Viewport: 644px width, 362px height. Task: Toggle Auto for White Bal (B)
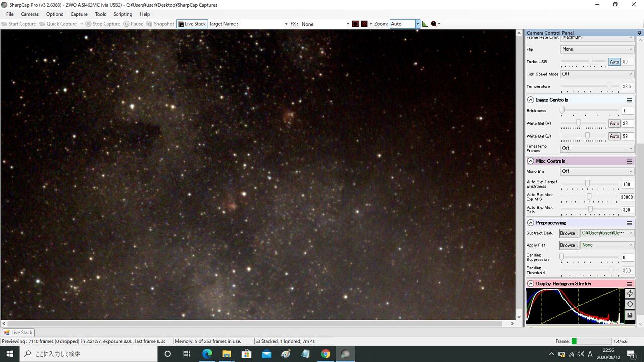(x=614, y=136)
